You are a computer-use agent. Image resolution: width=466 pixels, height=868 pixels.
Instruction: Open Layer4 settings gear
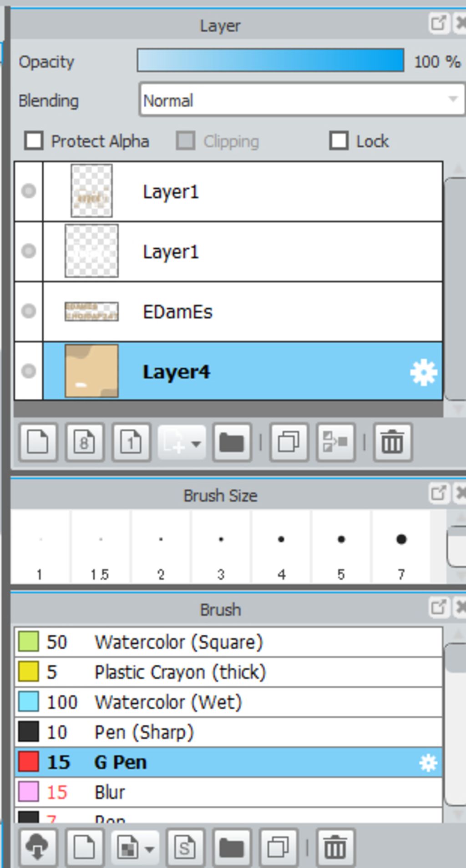coord(423,372)
